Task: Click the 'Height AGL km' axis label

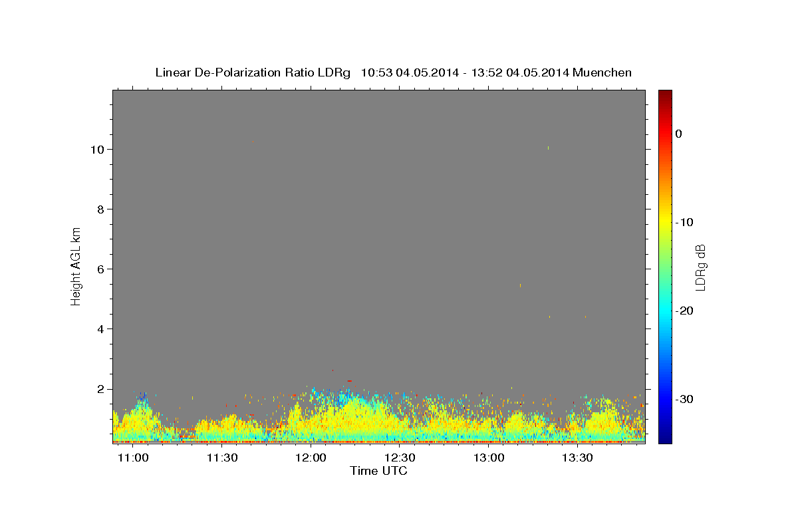Action: tap(76, 266)
